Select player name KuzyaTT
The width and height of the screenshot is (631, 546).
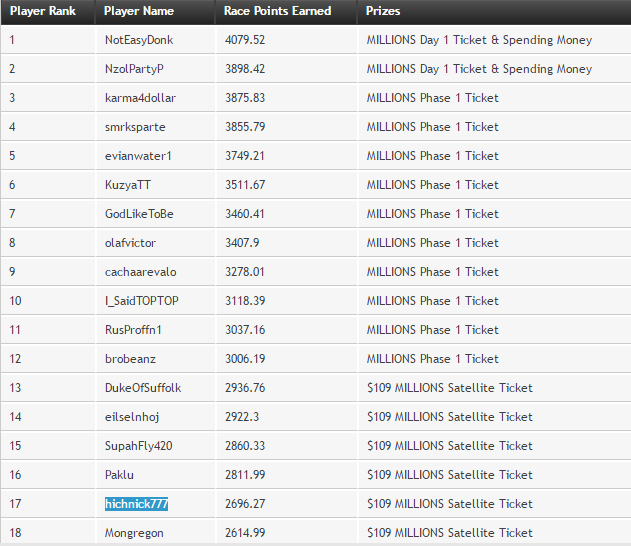click(x=128, y=185)
